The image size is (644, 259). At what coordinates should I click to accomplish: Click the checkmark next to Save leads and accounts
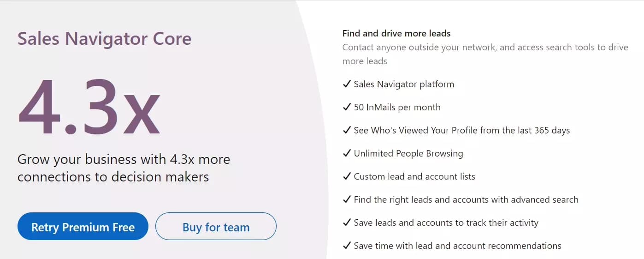(347, 223)
